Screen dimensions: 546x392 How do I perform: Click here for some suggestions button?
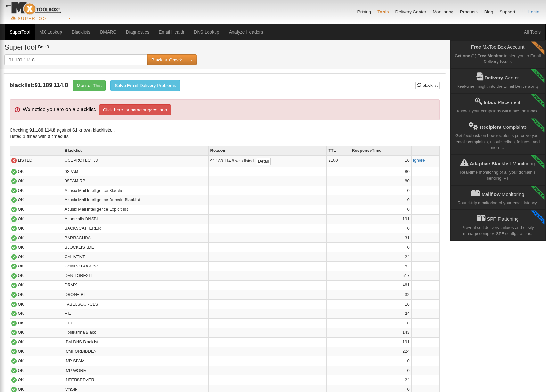point(135,110)
